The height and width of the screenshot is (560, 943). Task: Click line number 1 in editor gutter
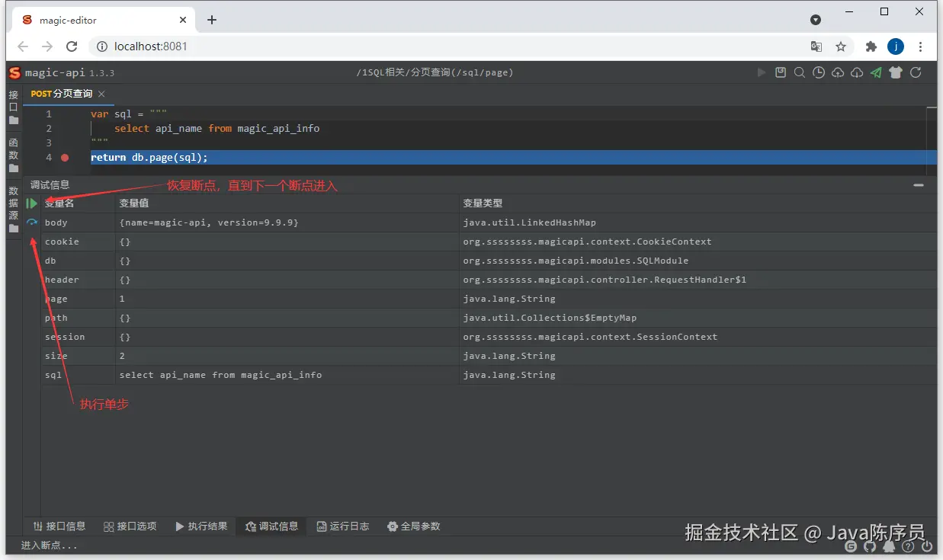(x=49, y=114)
